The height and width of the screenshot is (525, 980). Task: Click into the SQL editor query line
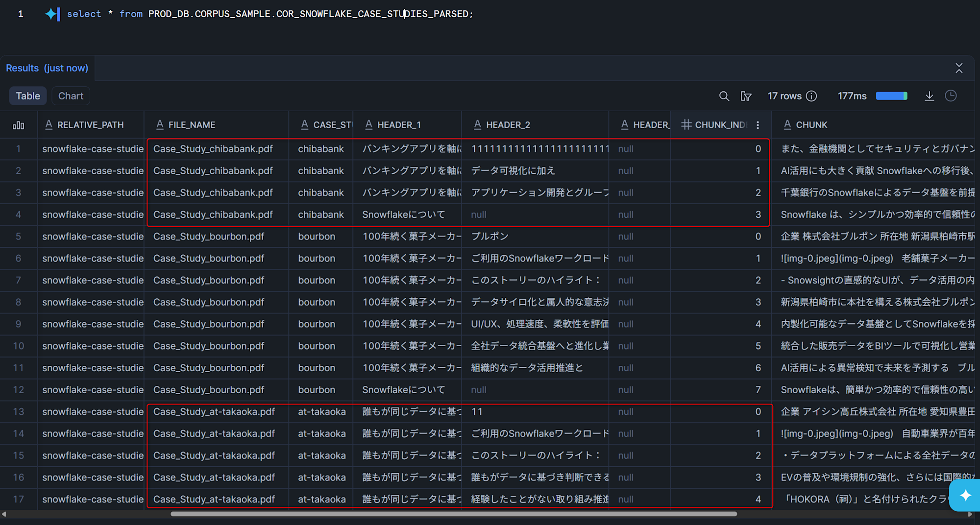pyautogui.click(x=270, y=14)
